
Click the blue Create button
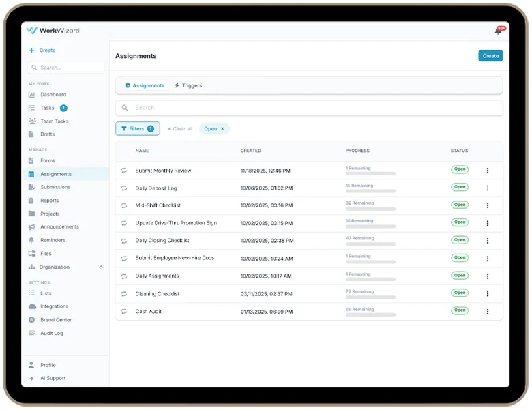490,56
